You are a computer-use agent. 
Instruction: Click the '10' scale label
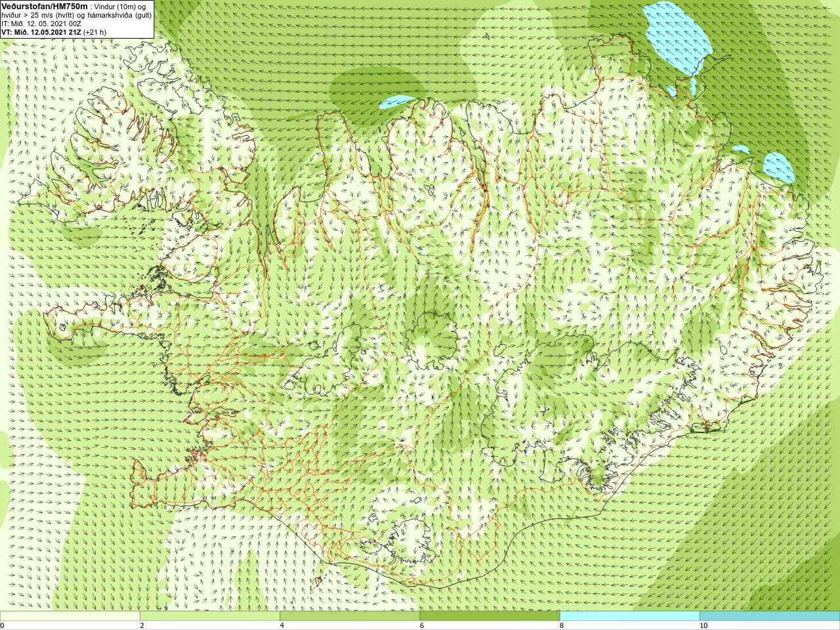pos(703,625)
